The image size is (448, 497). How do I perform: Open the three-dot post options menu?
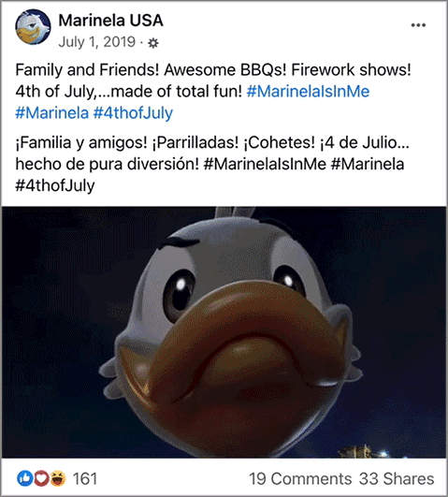[x=418, y=25]
